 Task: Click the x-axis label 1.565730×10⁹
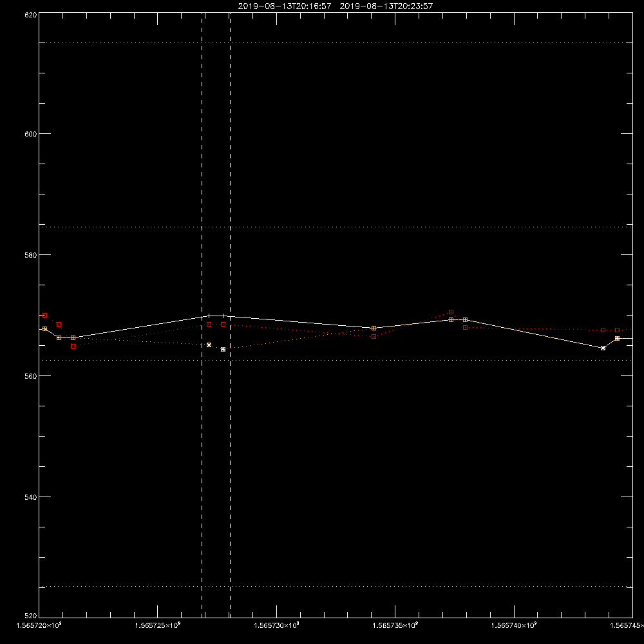pos(276,625)
